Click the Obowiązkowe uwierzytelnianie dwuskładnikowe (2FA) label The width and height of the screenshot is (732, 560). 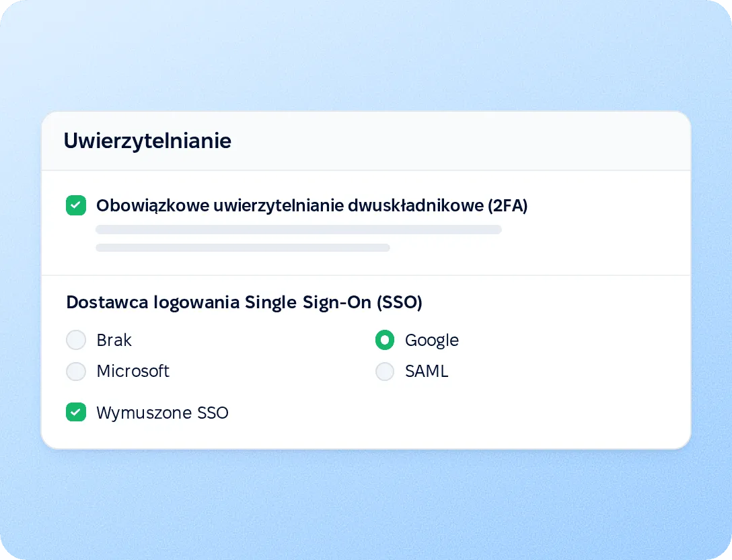[312, 205]
